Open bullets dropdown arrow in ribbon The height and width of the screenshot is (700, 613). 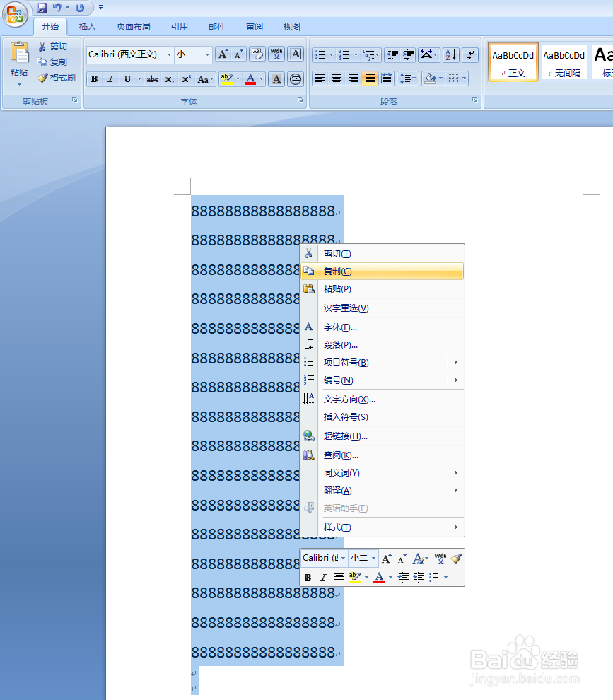[331, 55]
